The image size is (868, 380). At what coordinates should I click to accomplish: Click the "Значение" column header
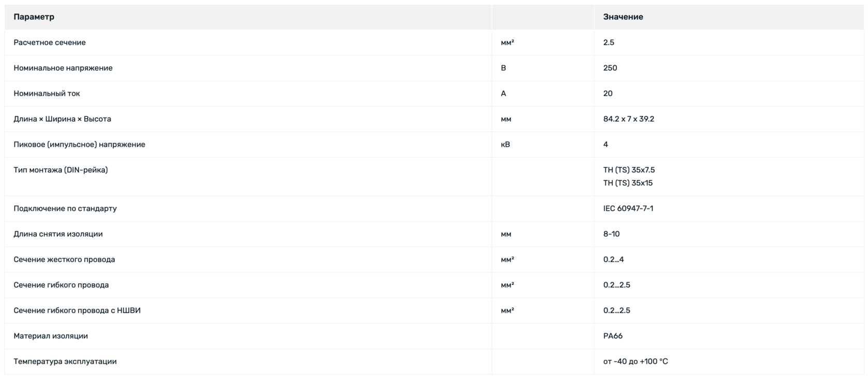coord(623,17)
